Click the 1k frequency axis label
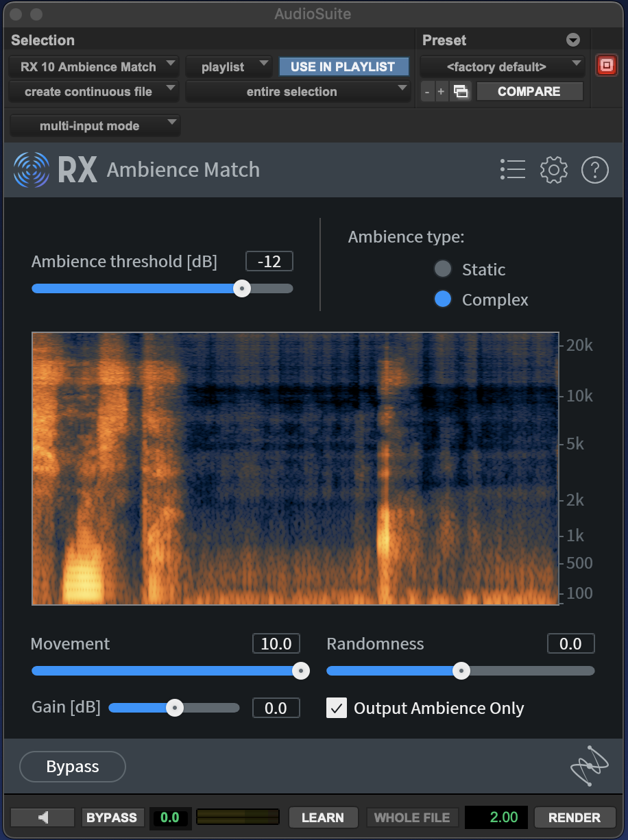The width and height of the screenshot is (628, 840). [x=575, y=536]
